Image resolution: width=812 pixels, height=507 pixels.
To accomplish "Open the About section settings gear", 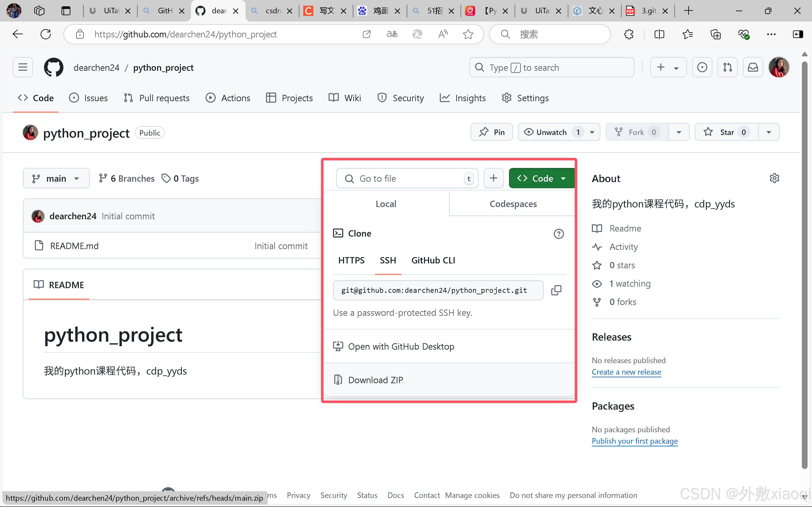I will [775, 178].
